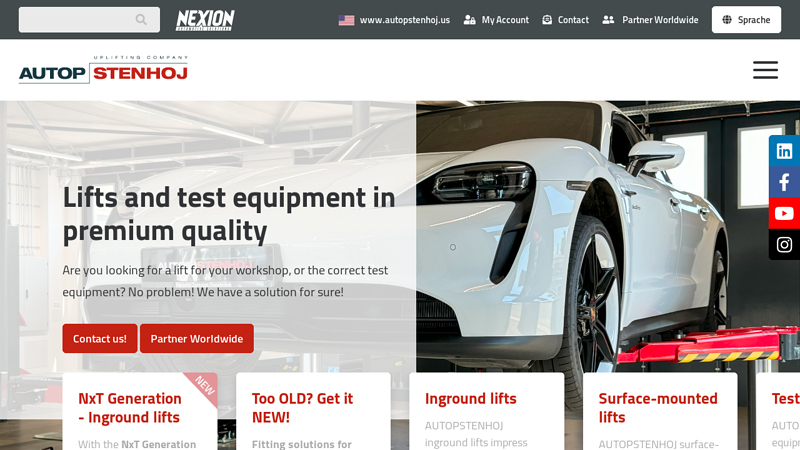Open the Contact link in top bar
The height and width of the screenshot is (450, 800).
click(x=566, y=20)
